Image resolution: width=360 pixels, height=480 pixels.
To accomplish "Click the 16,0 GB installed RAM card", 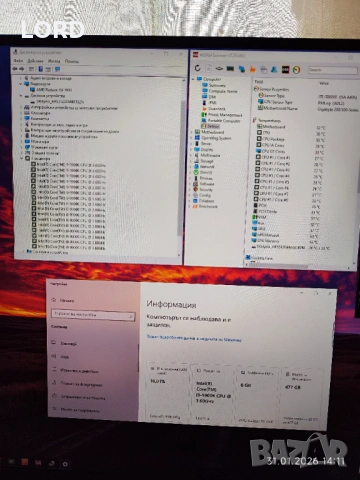I will coord(167,391).
